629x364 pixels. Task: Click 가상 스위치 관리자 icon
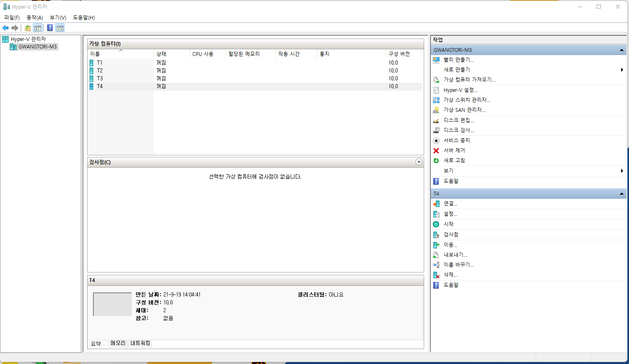pos(436,100)
